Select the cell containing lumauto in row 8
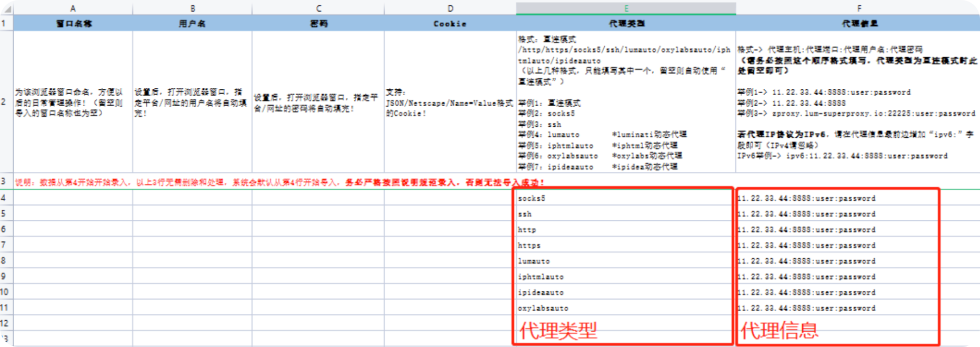 pyautogui.click(x=626, y=261)
